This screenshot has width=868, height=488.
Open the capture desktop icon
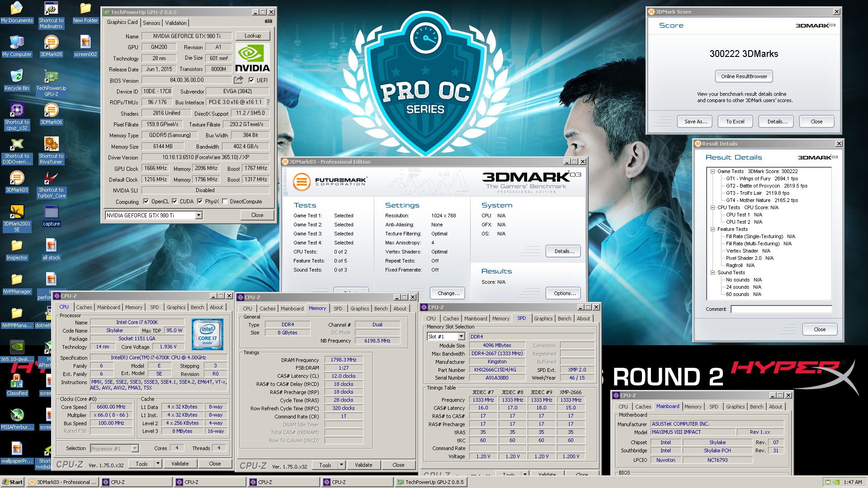click(x=51, y=216)
